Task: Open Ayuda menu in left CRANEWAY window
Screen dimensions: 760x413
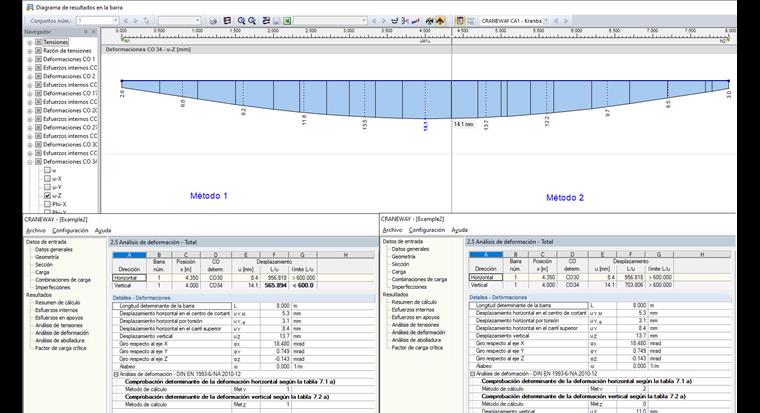Action: pos(103,230)
